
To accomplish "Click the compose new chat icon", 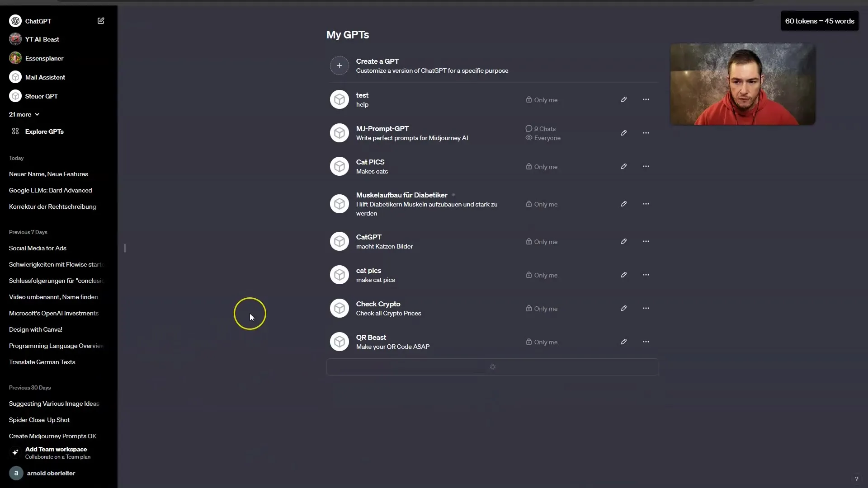I will click(x=101, y=21).
